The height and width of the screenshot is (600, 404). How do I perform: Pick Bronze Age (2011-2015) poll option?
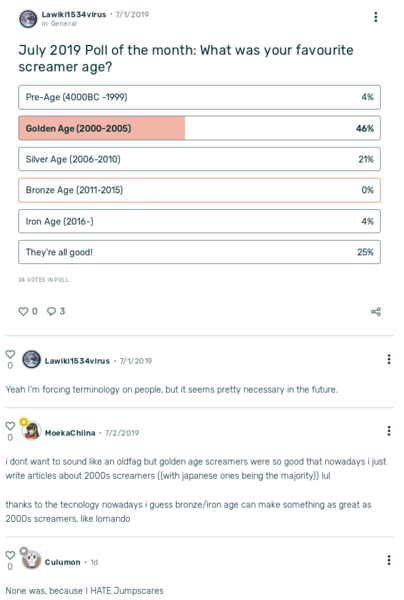pyautogui.click(x=199, y=190)
